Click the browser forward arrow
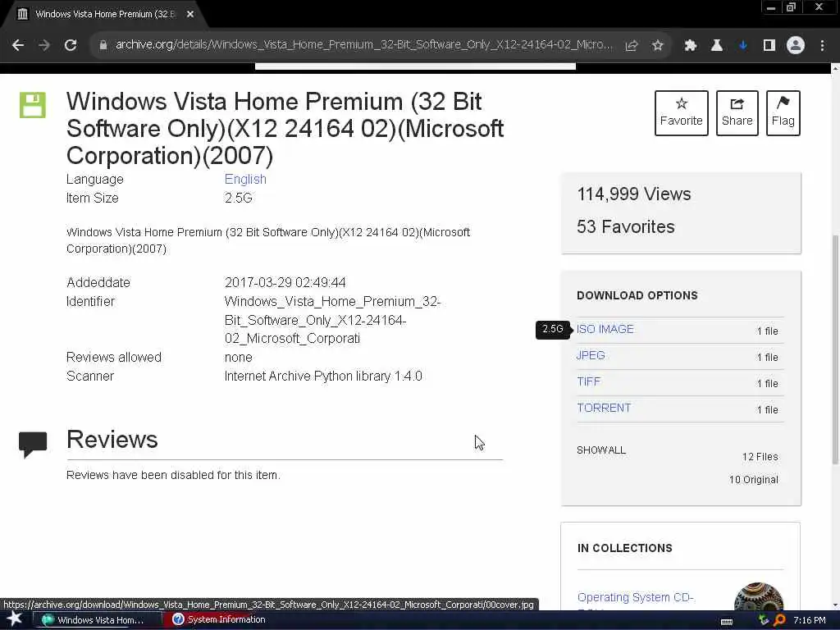 [x=44, y=46]
